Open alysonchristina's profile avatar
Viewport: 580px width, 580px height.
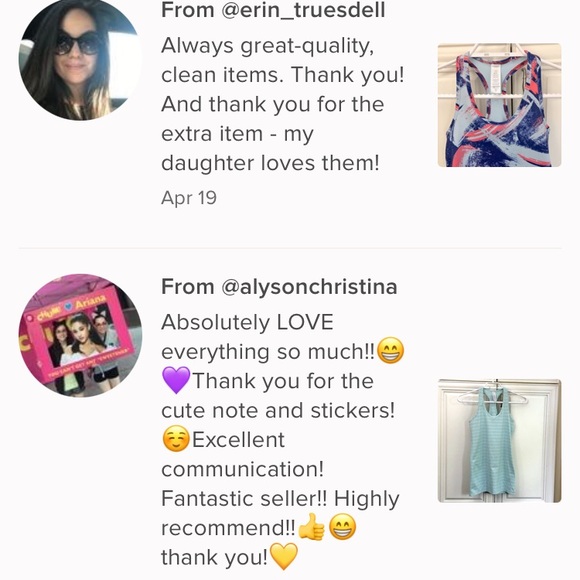[x=80, y=335]
